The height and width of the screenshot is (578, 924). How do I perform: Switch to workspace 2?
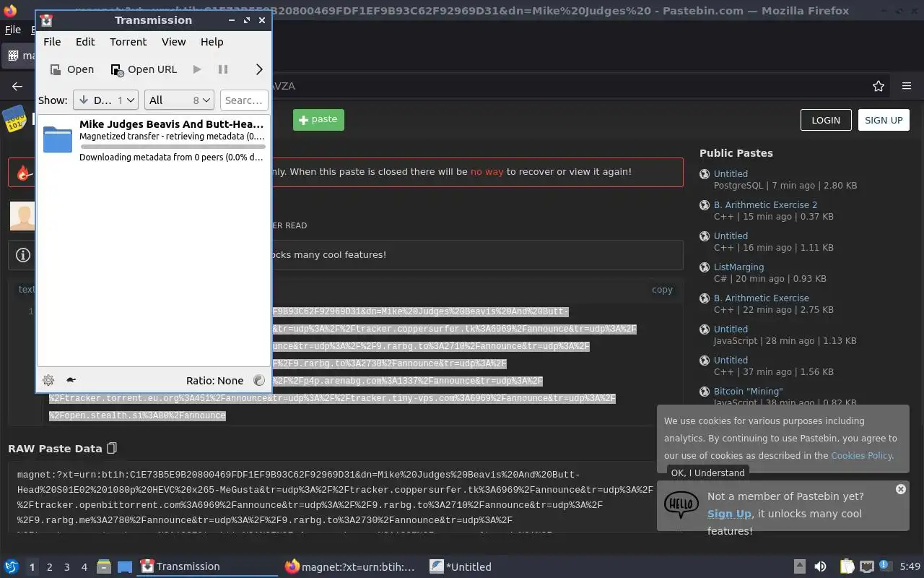pos(49,567)
